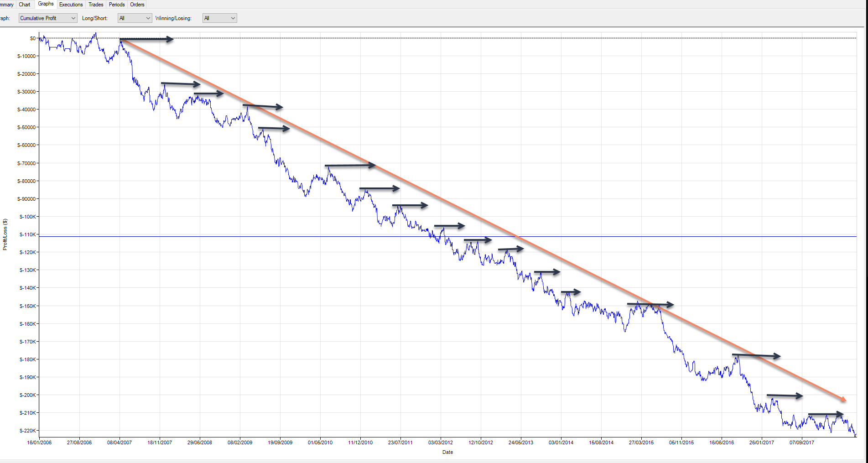This screenshot has height=463, width=868.
Task: Click the '24/05/2013' date label
Action: (521, 442)
